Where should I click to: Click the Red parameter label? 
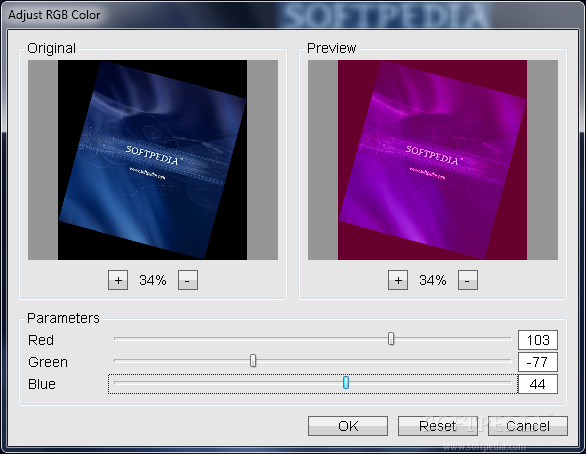[x=41, y=340]
